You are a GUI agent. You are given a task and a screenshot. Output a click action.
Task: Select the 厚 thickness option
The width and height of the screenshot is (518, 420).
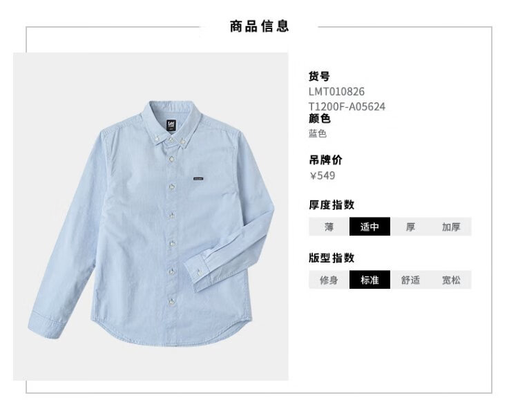tap(410, 227)
